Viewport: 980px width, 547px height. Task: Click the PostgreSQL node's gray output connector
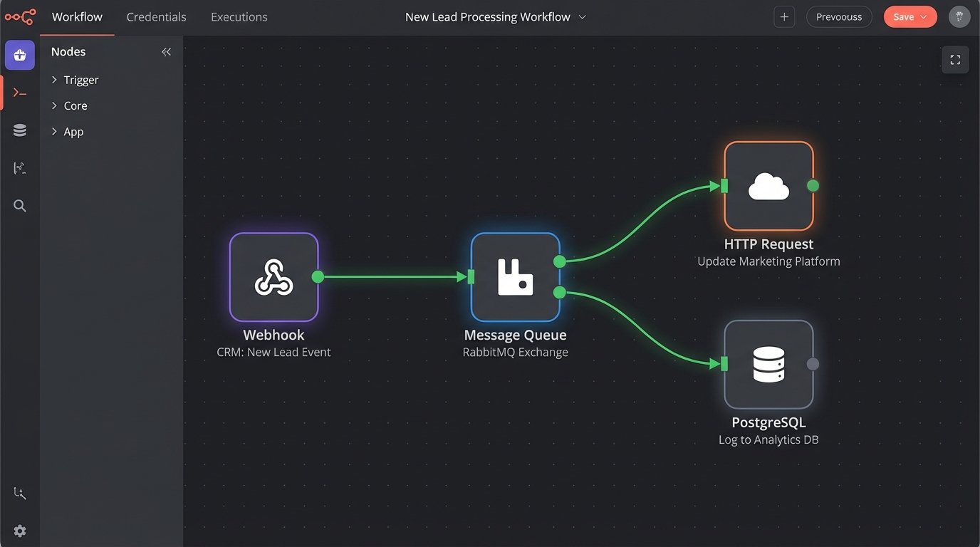(813, 365)
